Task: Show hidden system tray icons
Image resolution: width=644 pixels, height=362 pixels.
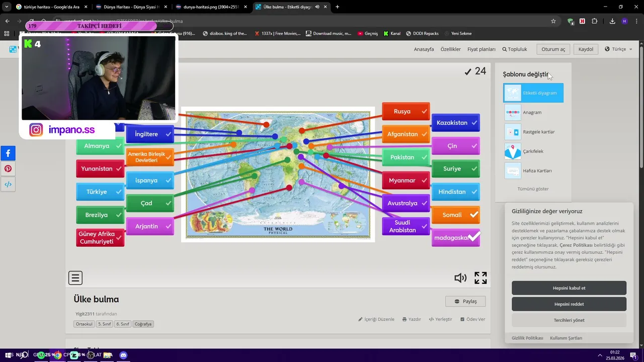Action: coord(600,355)
